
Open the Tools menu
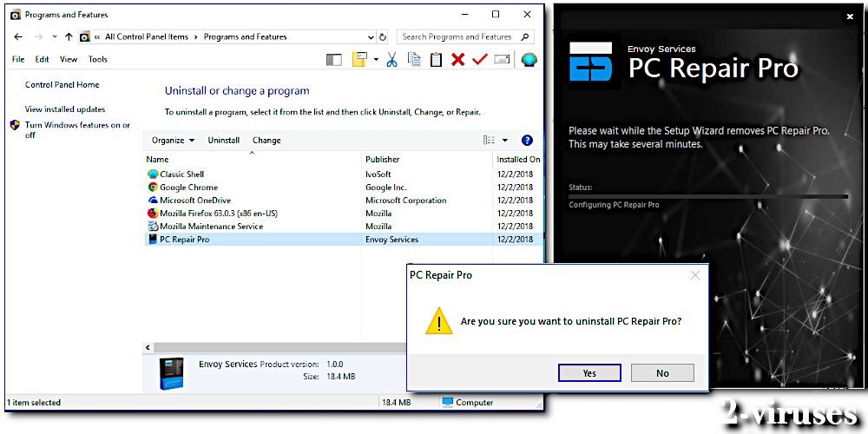point(98,59)
